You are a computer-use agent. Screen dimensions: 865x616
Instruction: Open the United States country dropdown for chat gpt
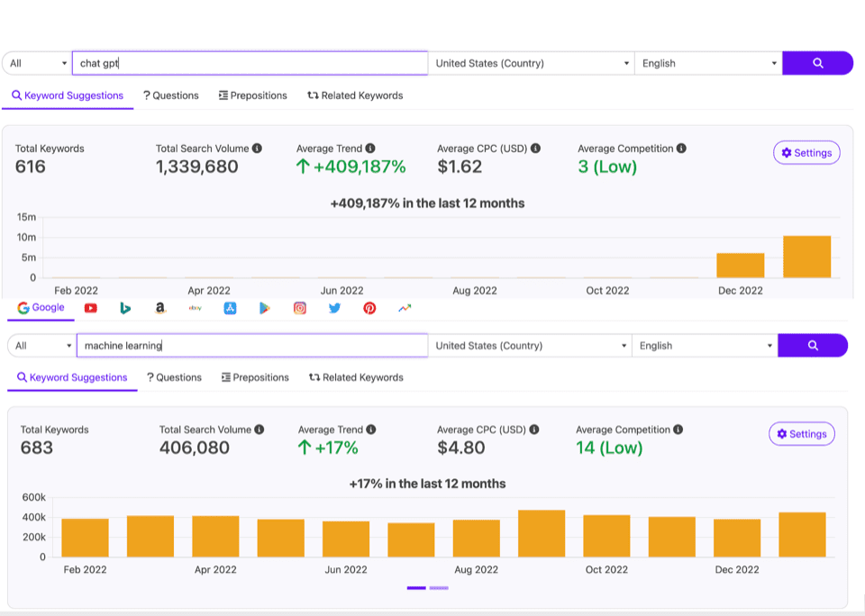click(532, 63)
